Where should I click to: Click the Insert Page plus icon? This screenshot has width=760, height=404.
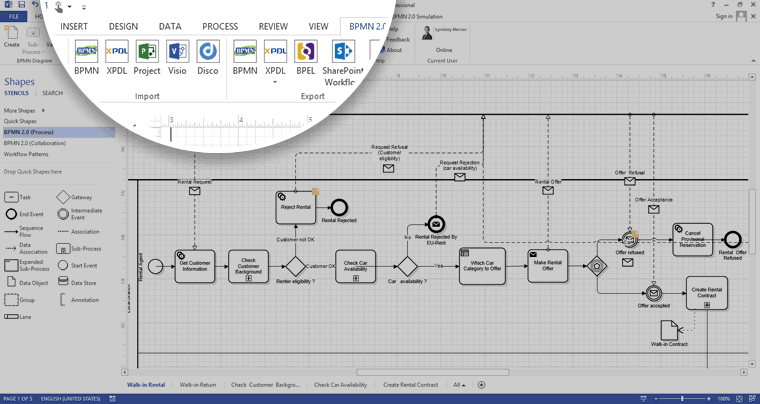pos(481,385)
